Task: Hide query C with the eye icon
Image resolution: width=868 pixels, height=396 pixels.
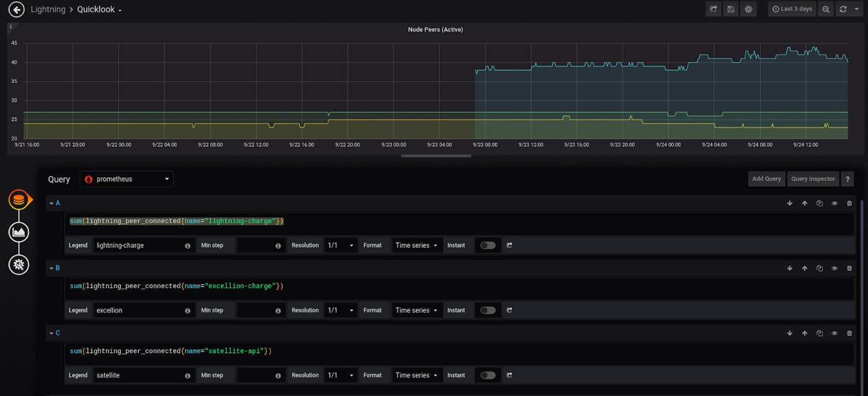Action: [x=835, y=333]
